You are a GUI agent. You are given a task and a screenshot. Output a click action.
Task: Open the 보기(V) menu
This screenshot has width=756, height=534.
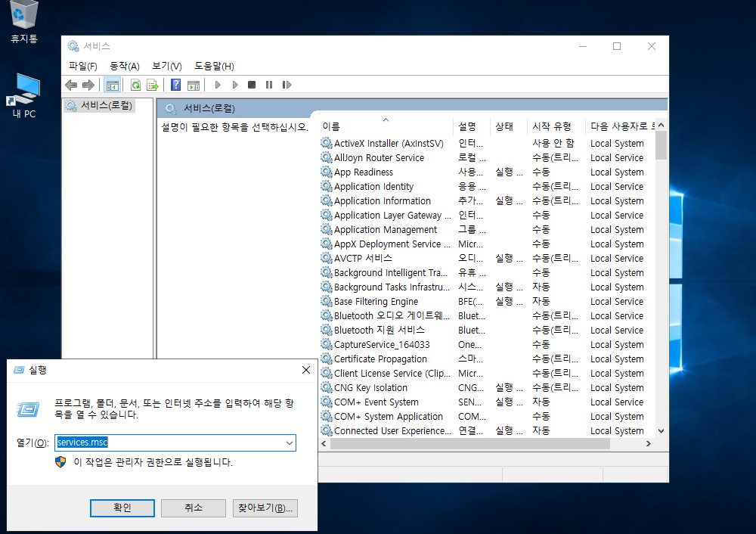coord(167,66)
